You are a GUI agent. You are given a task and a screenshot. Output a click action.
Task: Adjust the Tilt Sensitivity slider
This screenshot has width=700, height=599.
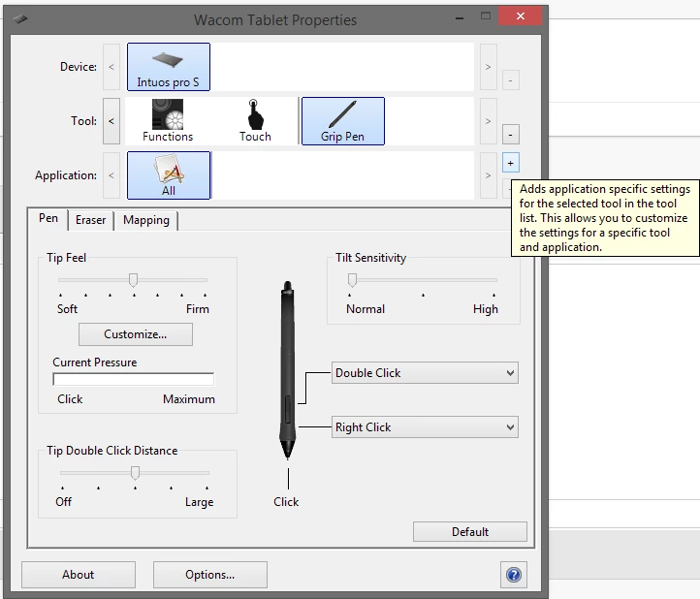click(352, 280)
